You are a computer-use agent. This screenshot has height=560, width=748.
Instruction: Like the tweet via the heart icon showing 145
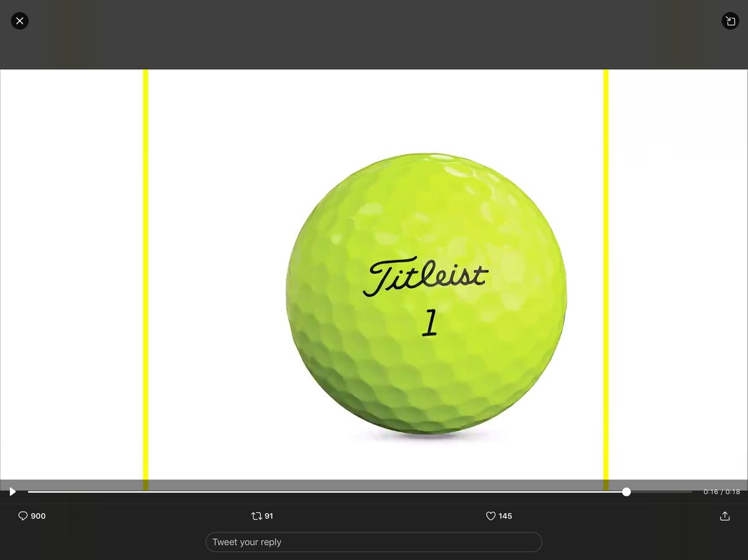(499, 516)
